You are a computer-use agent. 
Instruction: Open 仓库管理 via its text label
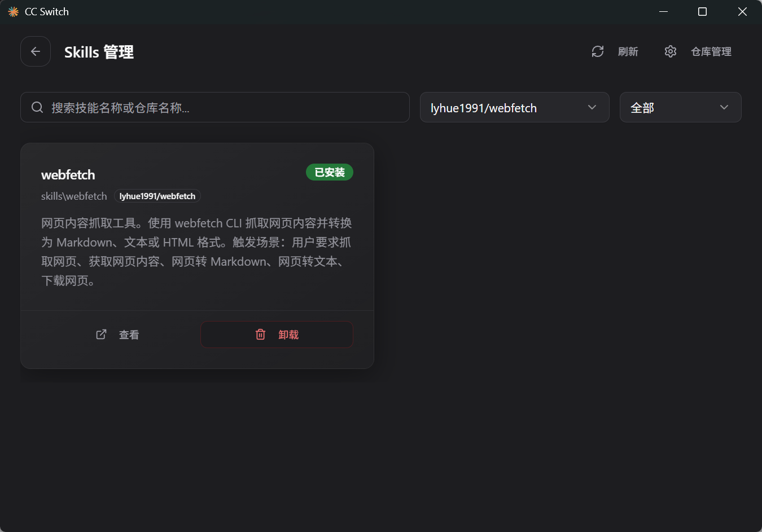[x=711, y=52]
